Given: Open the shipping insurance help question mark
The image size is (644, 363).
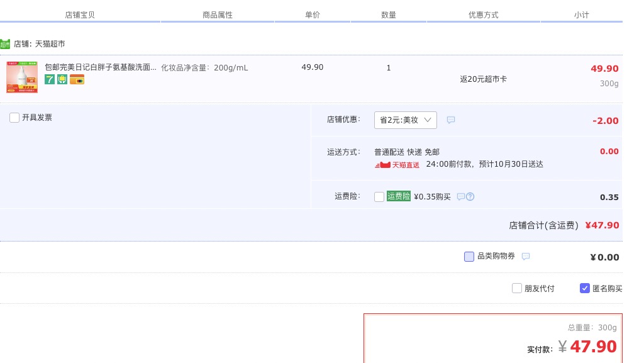Looking at the screenshot, I should pos(470,197).
